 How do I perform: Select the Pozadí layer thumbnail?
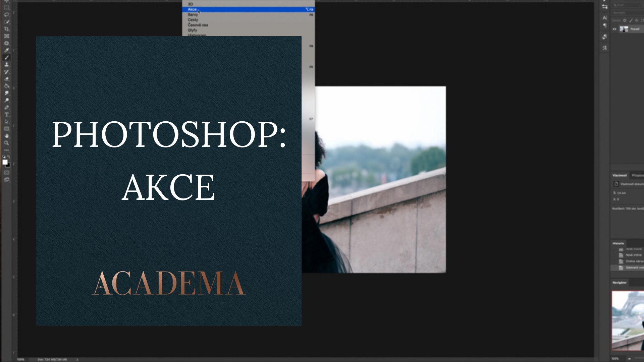[x=624, y=29]
